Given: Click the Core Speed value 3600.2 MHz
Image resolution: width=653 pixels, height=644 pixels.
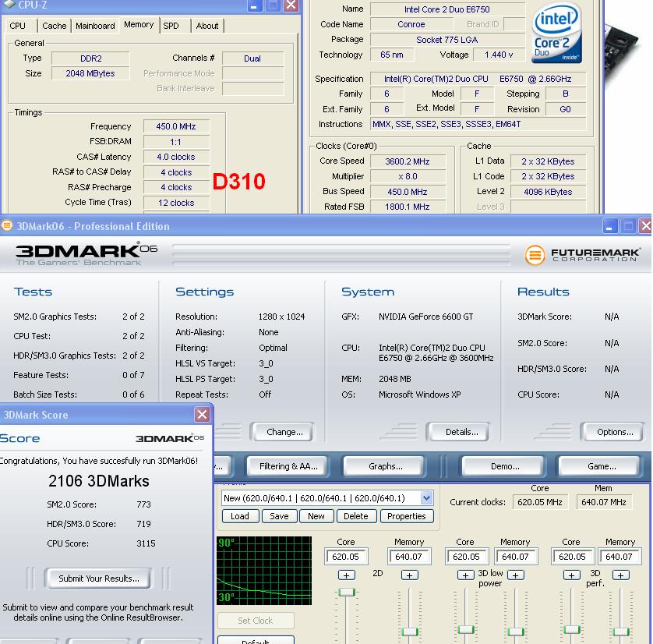Looking at the screenshot, I should pyautogui.click(x=408, y=161).
